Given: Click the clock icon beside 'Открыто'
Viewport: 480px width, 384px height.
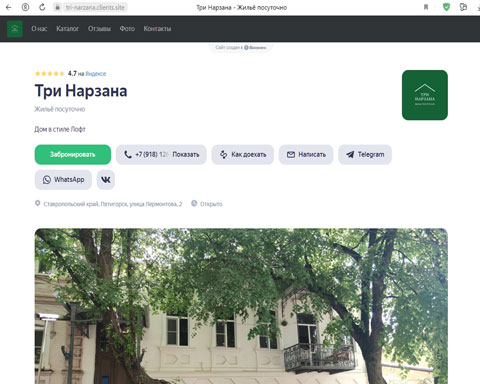Looking at the screenshot, I should [194, 203].
